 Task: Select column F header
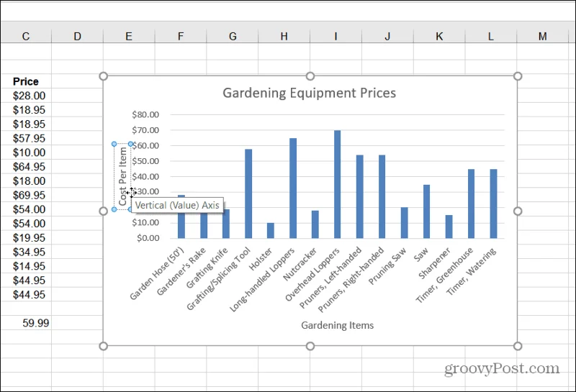point(181,36)
